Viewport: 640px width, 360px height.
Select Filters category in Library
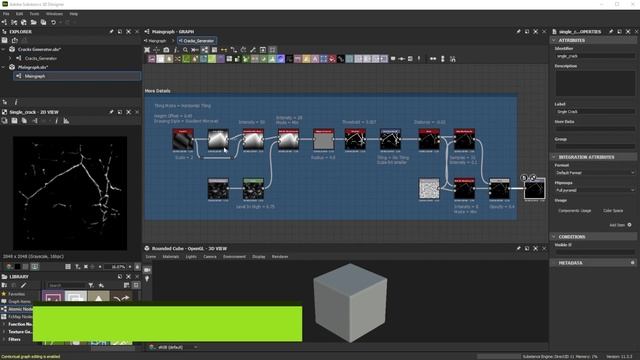[14, 339]
